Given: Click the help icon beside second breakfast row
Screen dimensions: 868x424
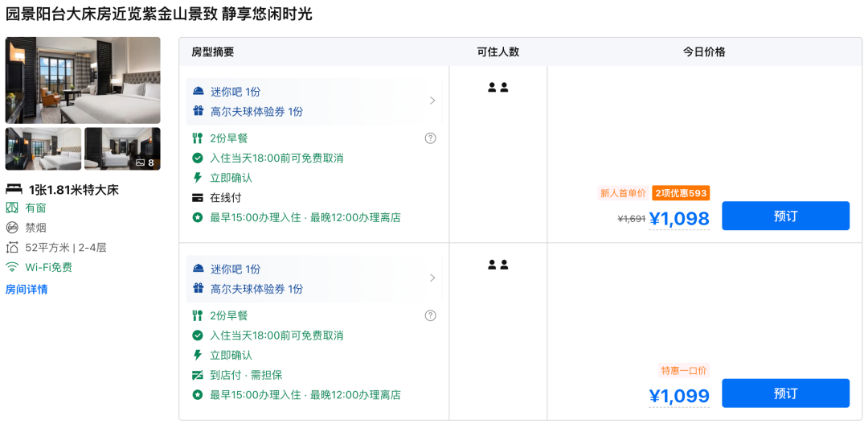Looking at the screenshot, I should [430, 315].
